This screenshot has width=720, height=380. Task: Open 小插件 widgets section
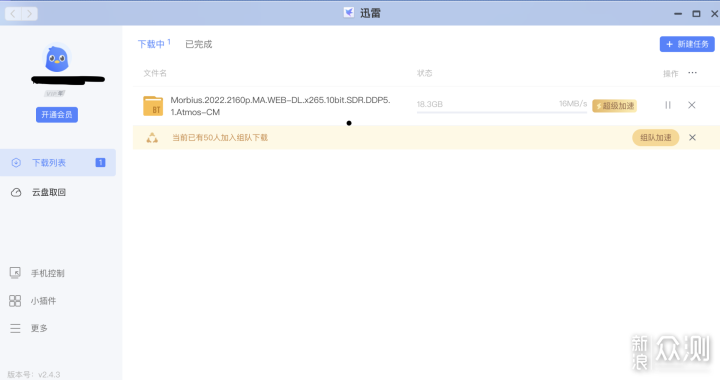[x=33, y=301]
